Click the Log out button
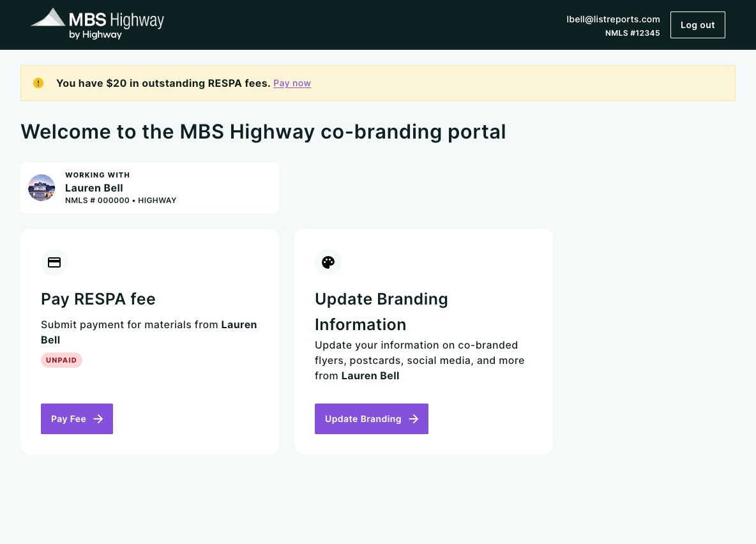Viewport: 756px width, 544px height. click(x=698, y=25)
